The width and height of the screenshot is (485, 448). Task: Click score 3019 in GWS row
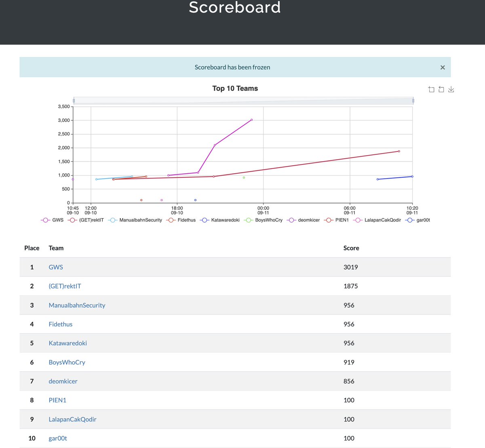pyautogui.click(x=350, y=267)
